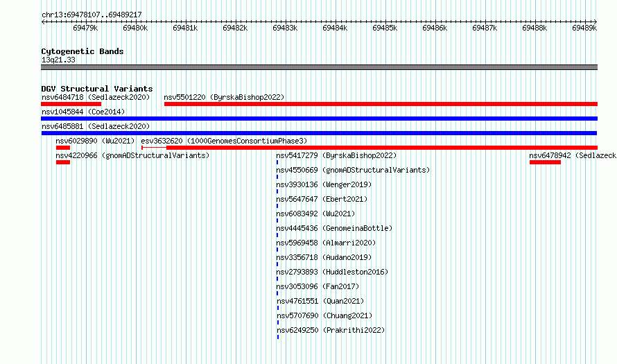The image size is (617, 364).
Task: Click the blue bar under nsv6485881
Action: tap(319, 133)
